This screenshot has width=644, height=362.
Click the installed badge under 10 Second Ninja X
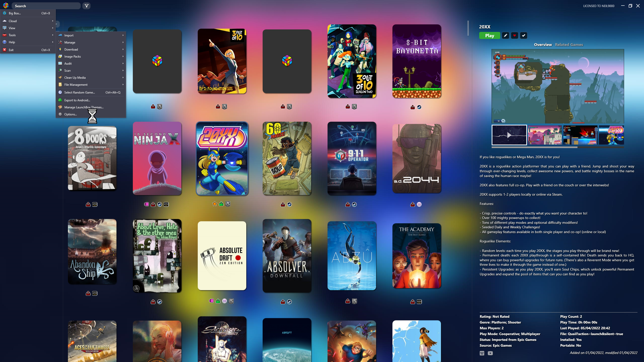tap(153, 204)
